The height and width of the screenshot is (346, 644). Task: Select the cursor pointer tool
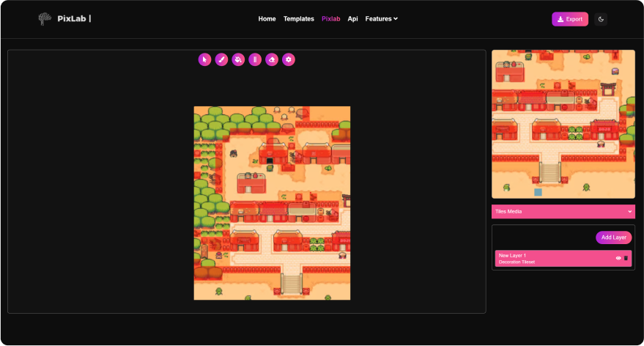[x=204, y=59]
